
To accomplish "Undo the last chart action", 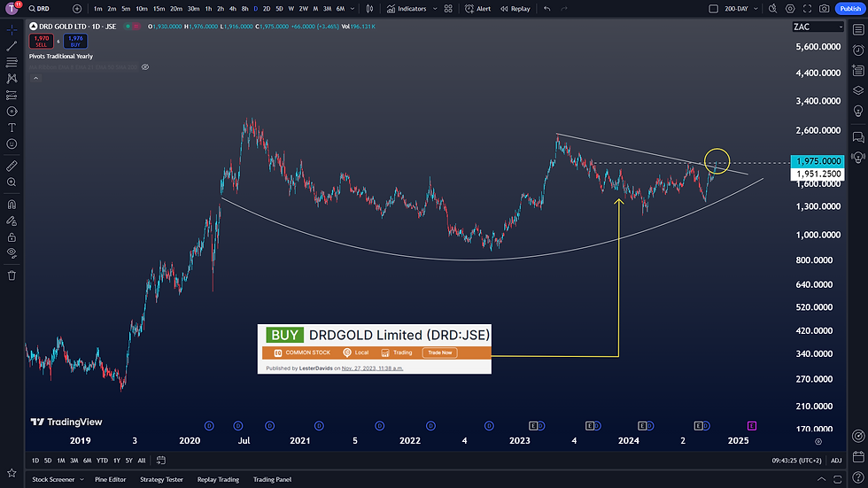I will 547,8.
